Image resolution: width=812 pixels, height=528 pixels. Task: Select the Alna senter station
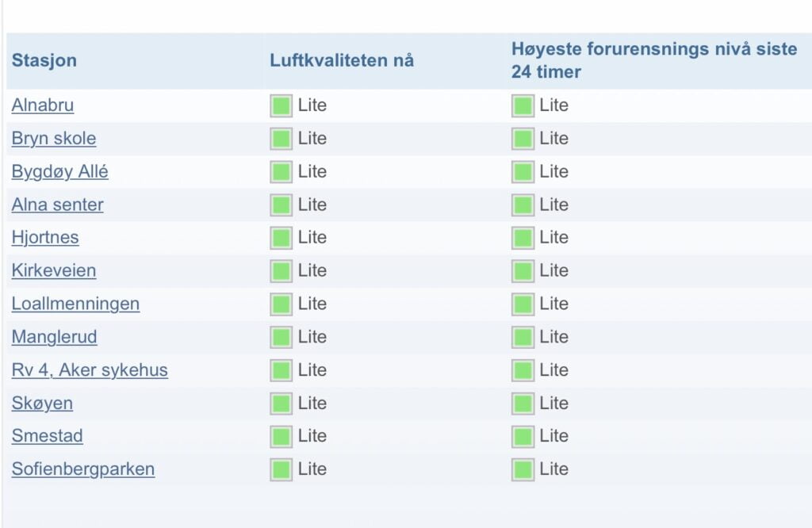(56, 205)
